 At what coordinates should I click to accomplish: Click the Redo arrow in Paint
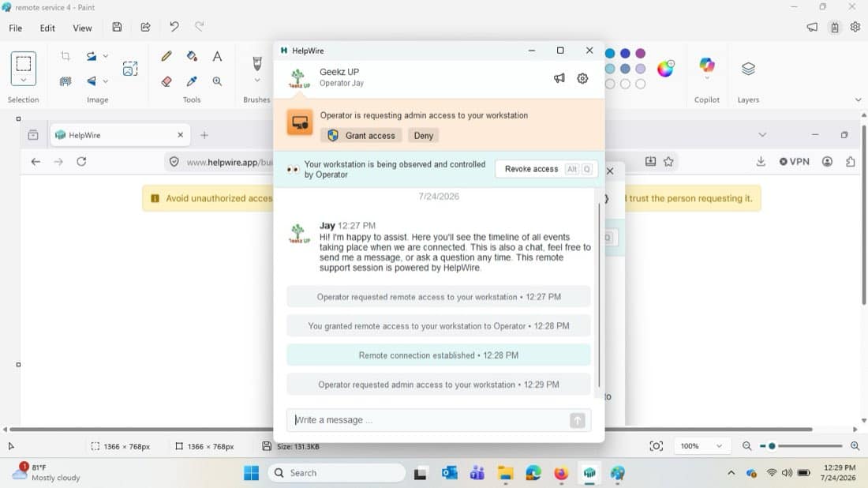pyautogui.click(x=200, y=27)
